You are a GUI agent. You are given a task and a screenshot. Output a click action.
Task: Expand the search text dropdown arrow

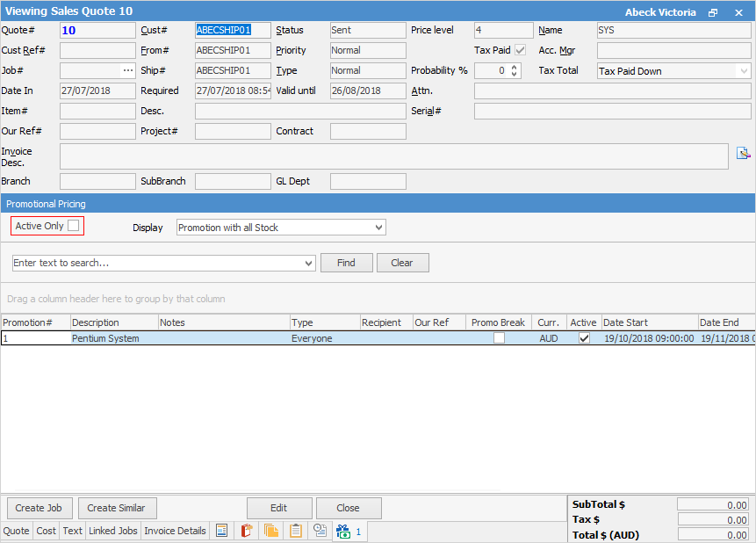[307, 264]
